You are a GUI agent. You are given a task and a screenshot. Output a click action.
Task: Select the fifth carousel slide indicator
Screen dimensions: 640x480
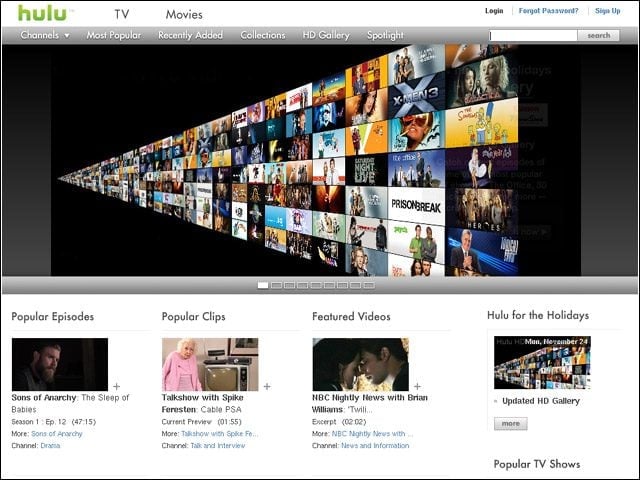tap(316, 285)
